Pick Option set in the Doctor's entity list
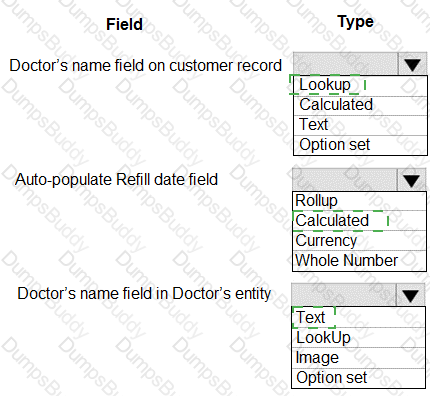 pyautogui.click(x=359, y=378)
